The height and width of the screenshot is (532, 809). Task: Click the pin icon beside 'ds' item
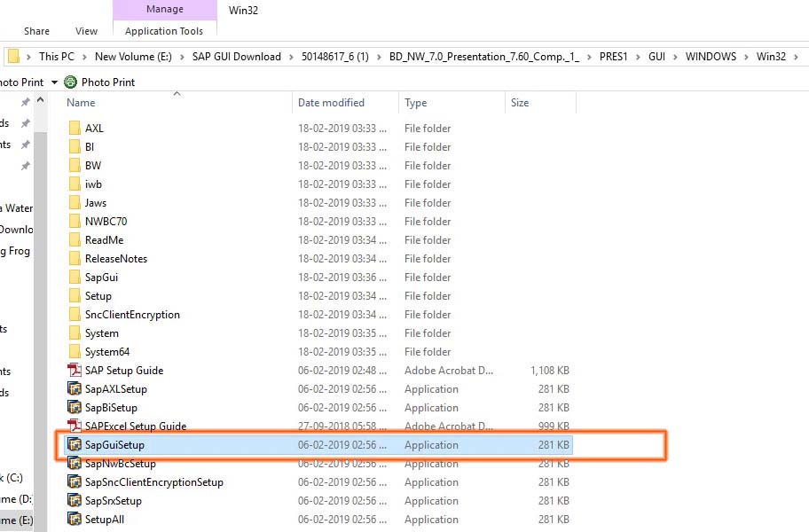pos(25,123)
